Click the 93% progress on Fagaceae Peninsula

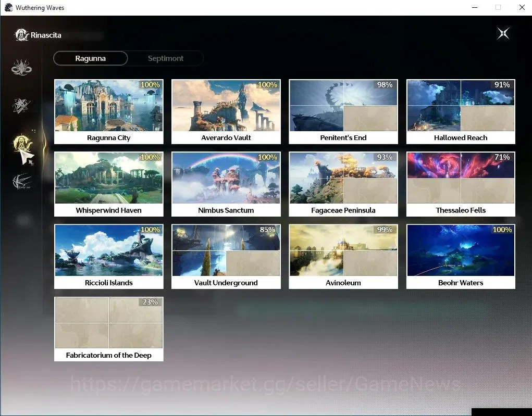385,157
